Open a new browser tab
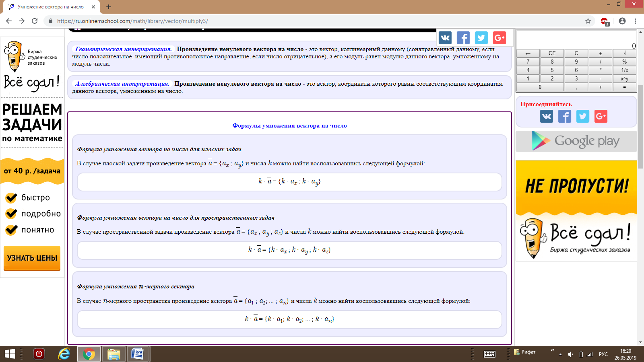 tap(109, 7)
